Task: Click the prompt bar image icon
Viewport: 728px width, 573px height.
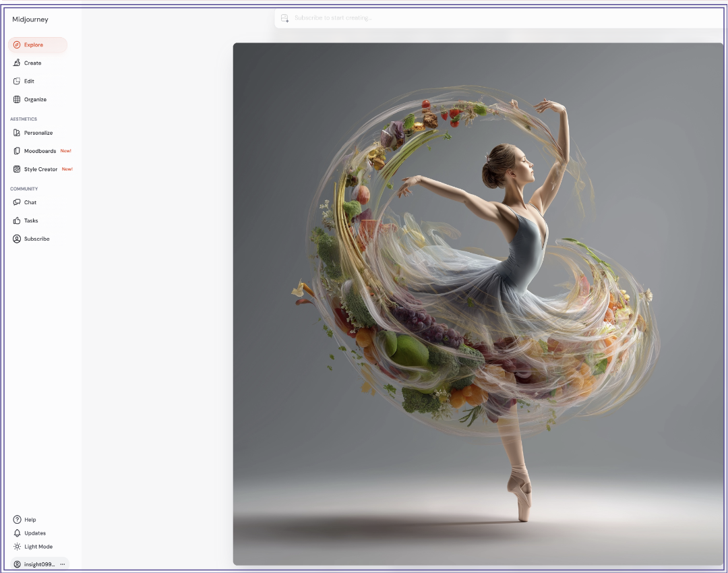Action: (x=284, y=18)
